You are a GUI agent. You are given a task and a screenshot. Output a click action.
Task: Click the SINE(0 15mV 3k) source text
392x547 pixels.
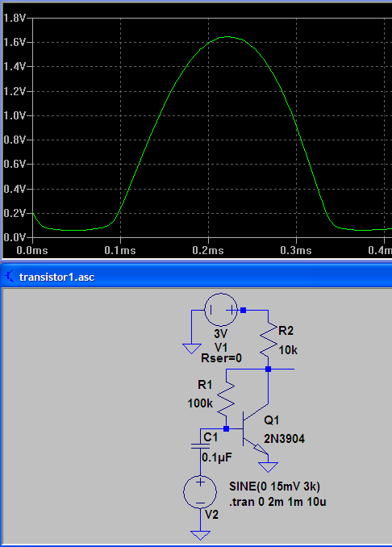[274, 486]
